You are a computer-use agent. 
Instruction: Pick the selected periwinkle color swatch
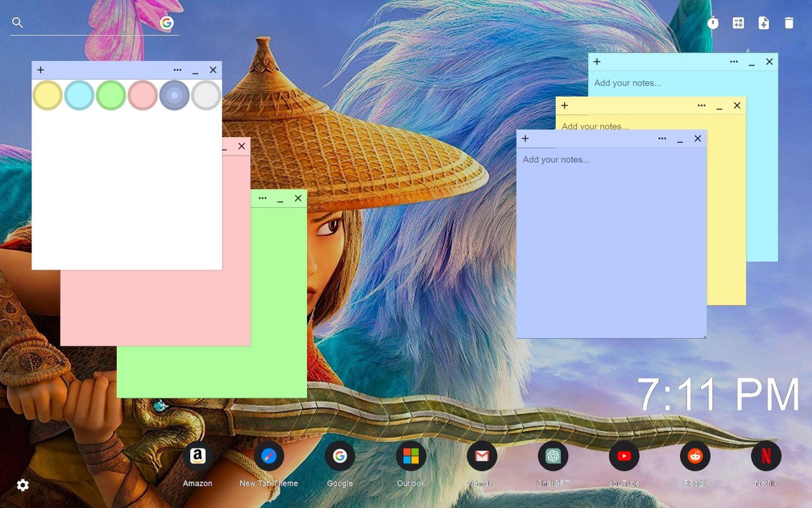(x=174, y=95)
